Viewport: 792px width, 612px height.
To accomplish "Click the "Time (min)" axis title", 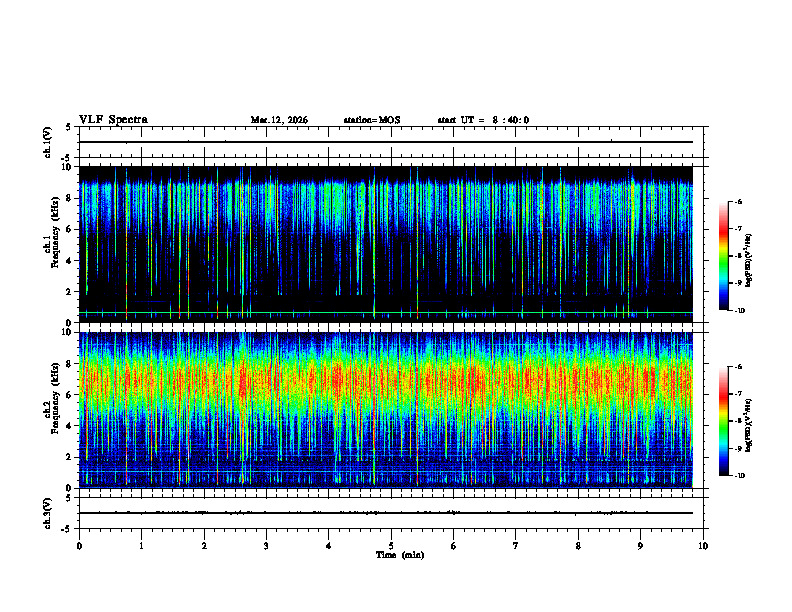I will coord(400,555).
